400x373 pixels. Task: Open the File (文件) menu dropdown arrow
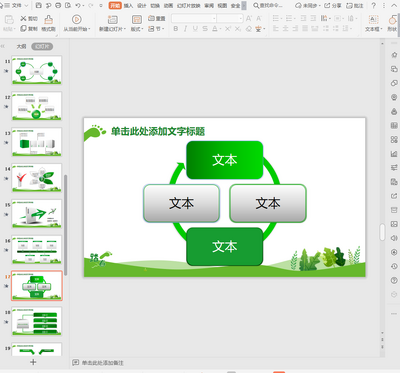(27, 6)
